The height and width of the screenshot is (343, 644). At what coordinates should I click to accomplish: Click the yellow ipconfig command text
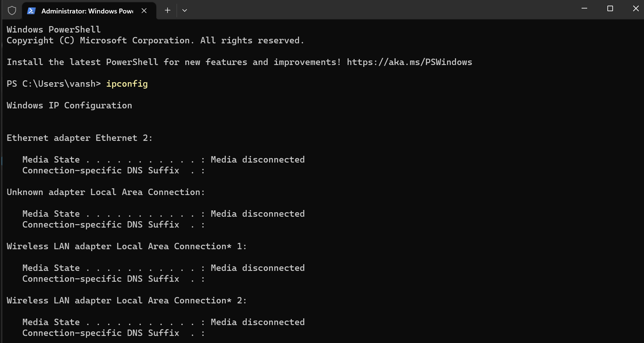[127, 84]
